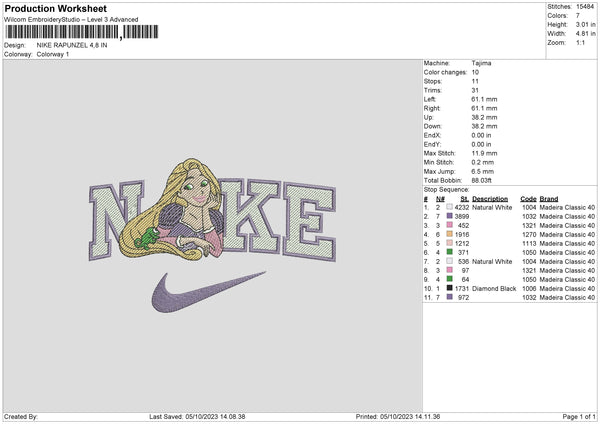Click the width value '4.81 in'
The width and height of the screenshot is (600, 424).
pos(585,34)
